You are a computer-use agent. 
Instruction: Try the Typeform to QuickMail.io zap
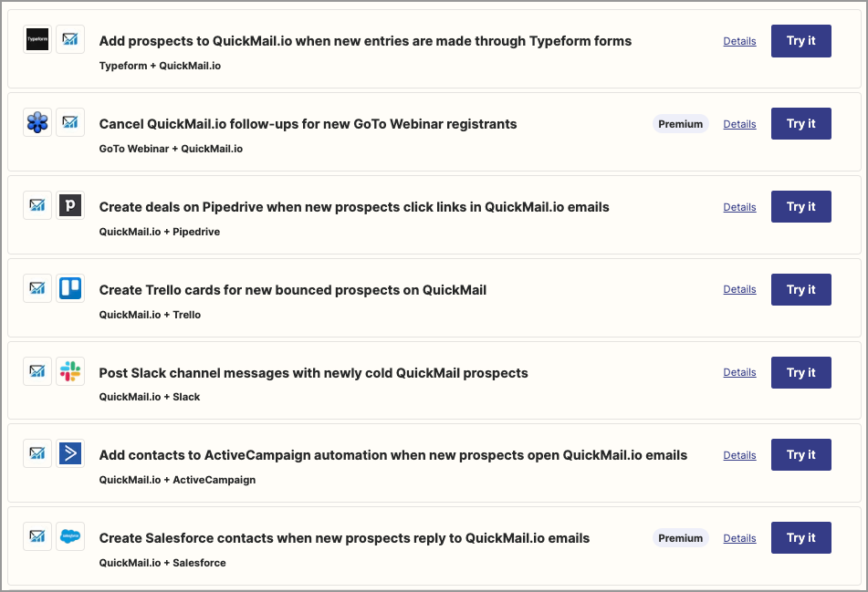pos(800,41)
